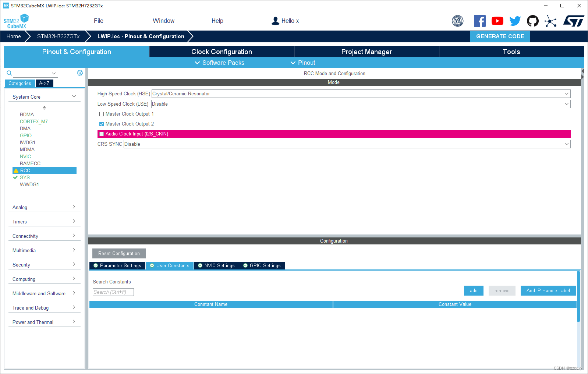Click the RCC warning triangle icon

click(x=16, y=171)
